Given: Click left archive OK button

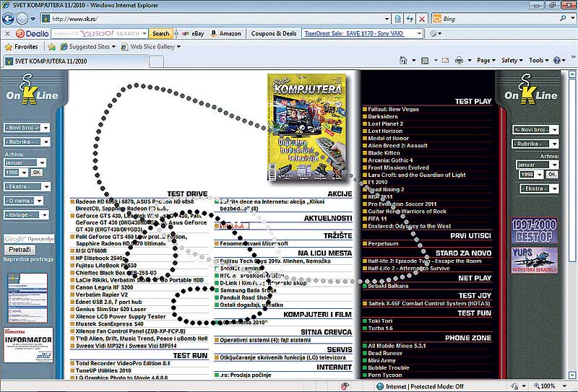Looking at the screenshot, I should pyautogui.click(x=35, y=172).
